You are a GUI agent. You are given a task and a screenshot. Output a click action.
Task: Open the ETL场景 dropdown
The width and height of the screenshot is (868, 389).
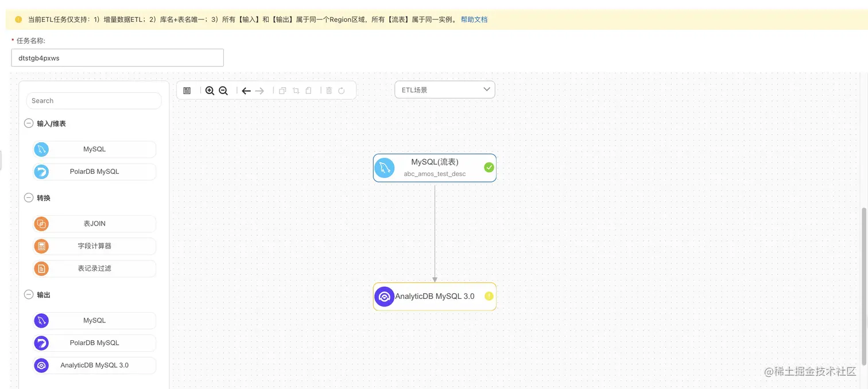pos(445,90)
